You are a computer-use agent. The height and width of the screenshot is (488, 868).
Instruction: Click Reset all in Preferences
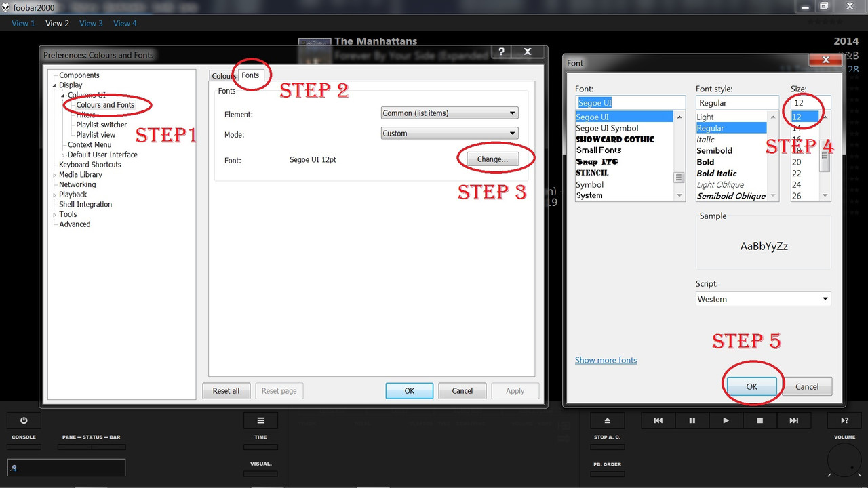point(226,391)
